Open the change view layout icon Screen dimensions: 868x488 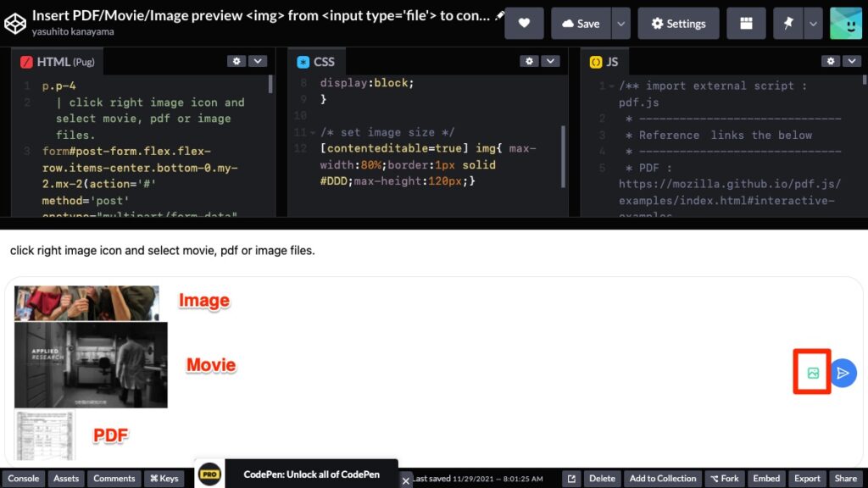click(x=746, y=24)
